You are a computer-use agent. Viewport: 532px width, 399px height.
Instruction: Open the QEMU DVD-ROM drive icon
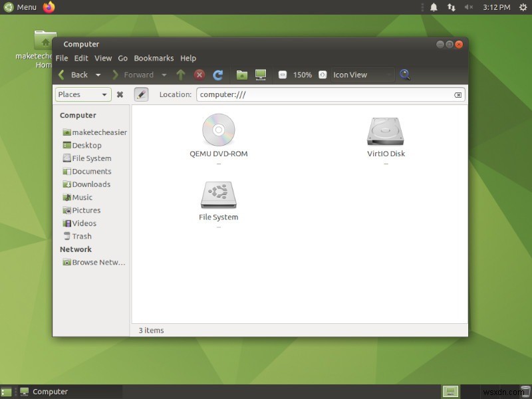coord(218,130)
